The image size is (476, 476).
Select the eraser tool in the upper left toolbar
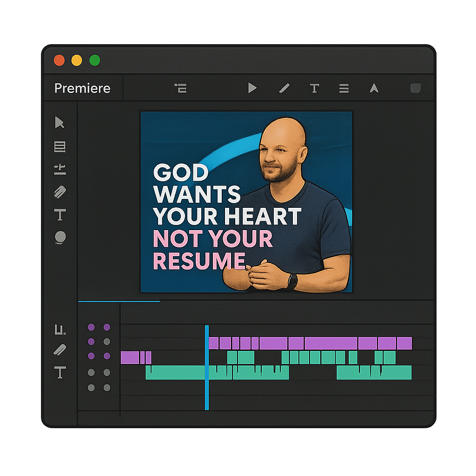click(x=60, y=192)
